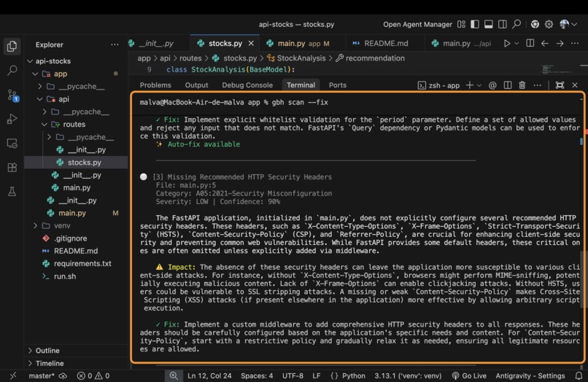Go back with the left arrow

pos(545,44)
